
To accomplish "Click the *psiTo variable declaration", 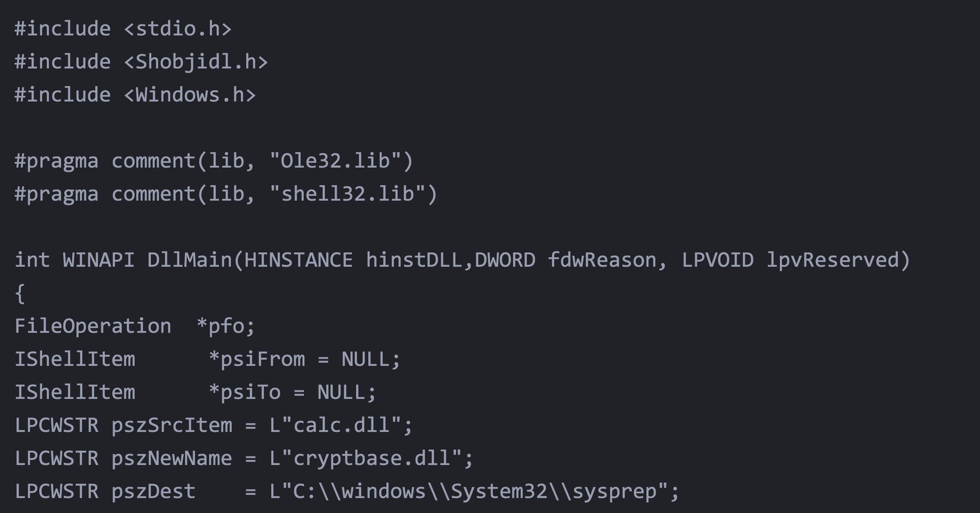I will coord(244,393).
